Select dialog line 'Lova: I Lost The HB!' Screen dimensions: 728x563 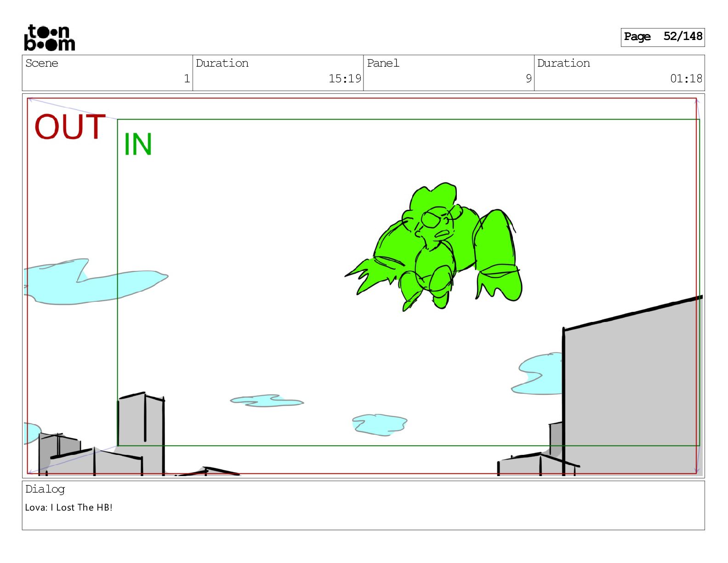[x=69, y=507]
